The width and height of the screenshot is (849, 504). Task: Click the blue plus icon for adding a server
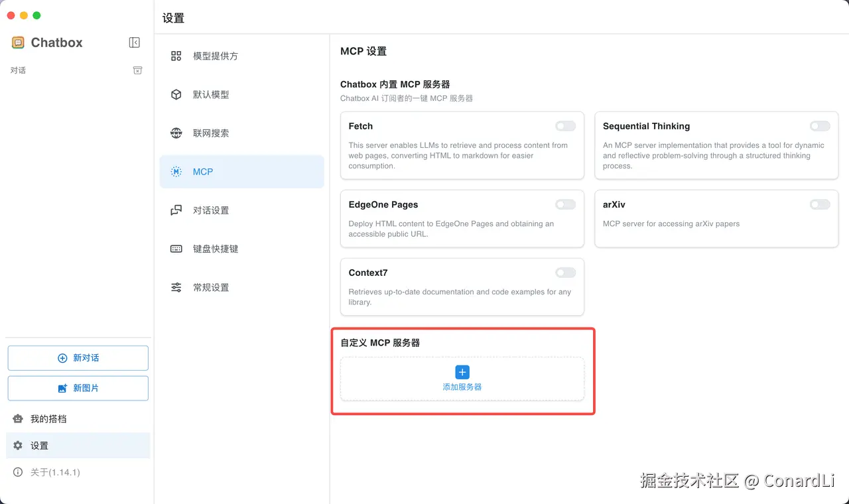coord(462,372)
